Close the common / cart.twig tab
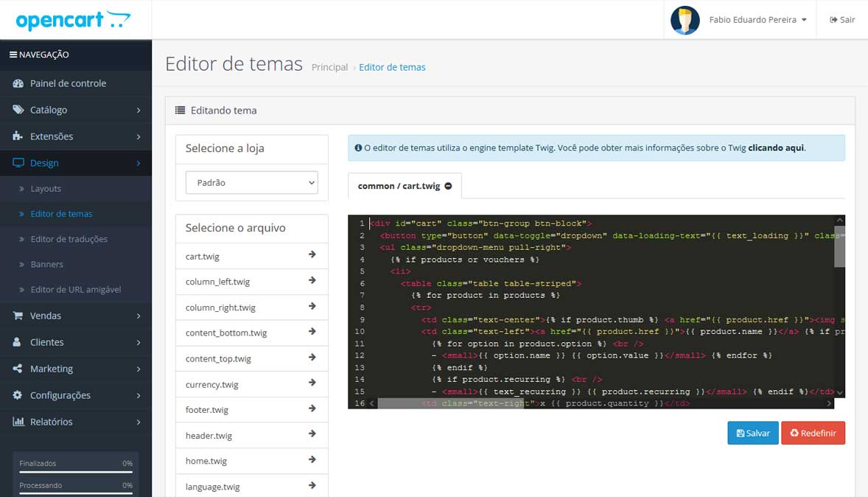 pos(448,186)
